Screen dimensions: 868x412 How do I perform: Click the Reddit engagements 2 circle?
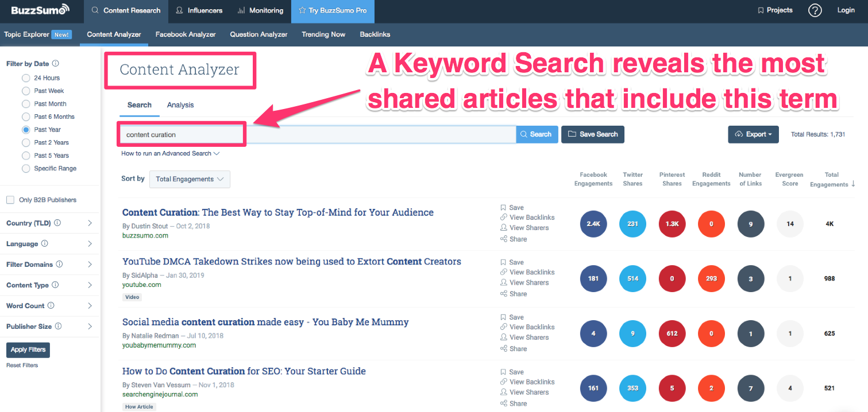[711, 388]
